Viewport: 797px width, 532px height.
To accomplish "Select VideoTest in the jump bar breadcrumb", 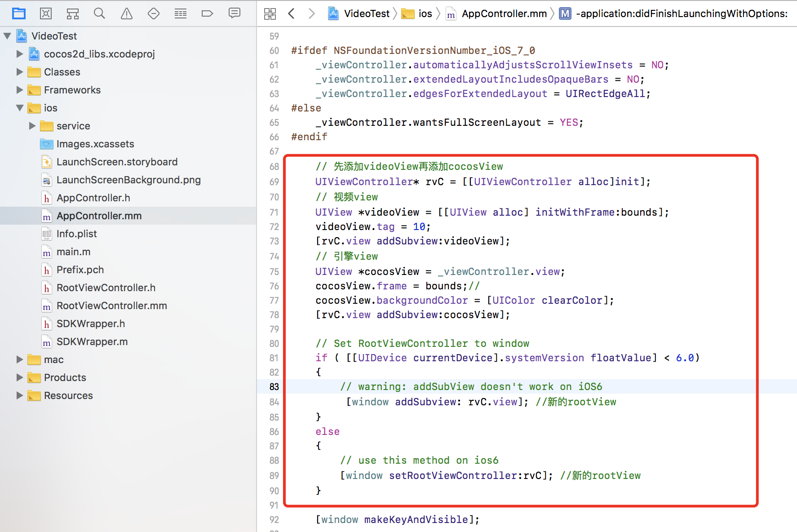I will coord(367,13).
